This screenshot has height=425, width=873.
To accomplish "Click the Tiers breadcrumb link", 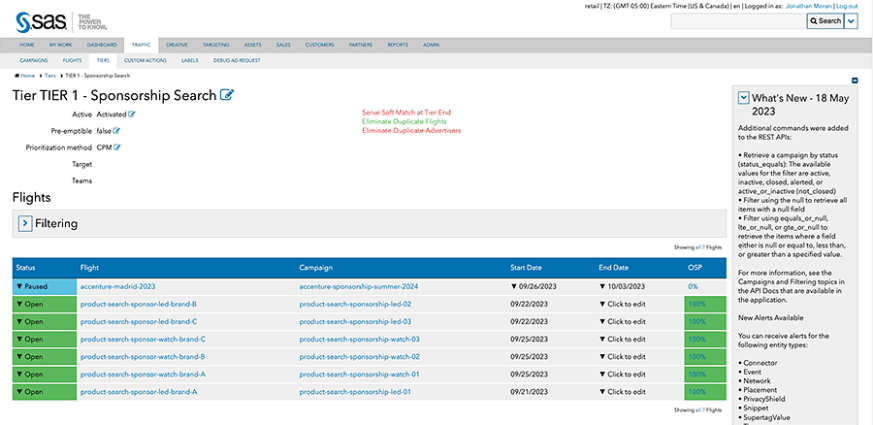I will 50,75.
